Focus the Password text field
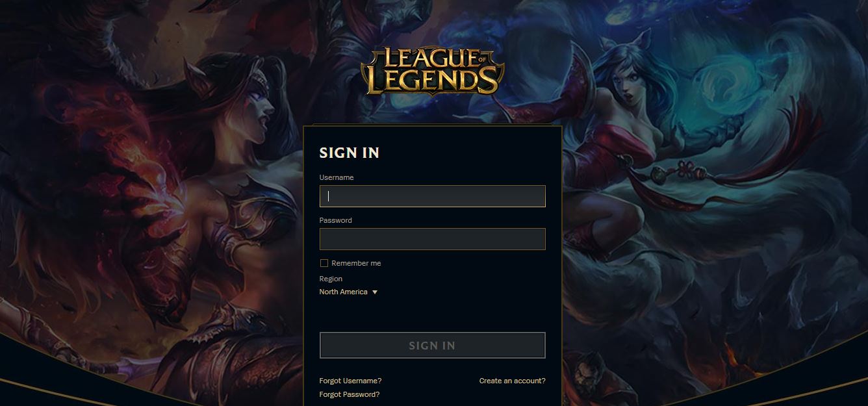 click(x=432, y=239)
